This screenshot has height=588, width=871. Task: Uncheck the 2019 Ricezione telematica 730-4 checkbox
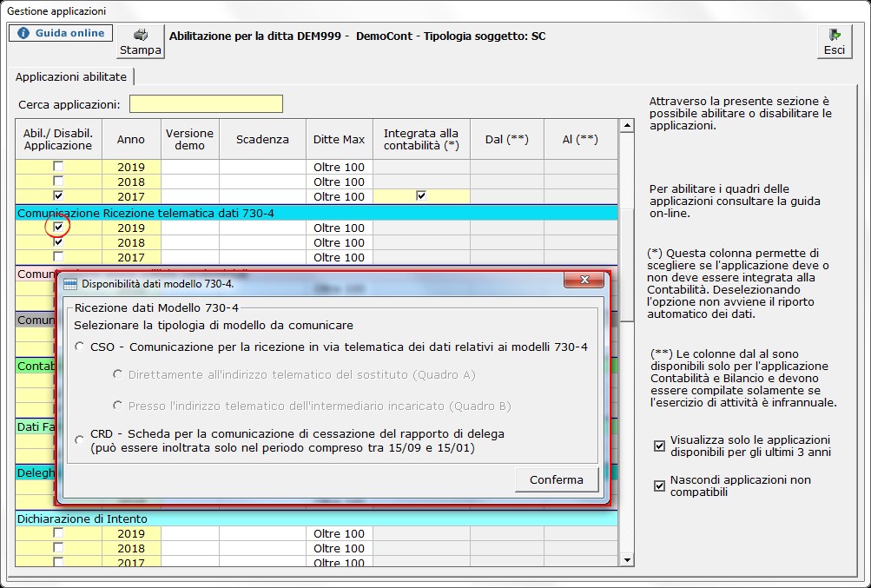(58, 228)
